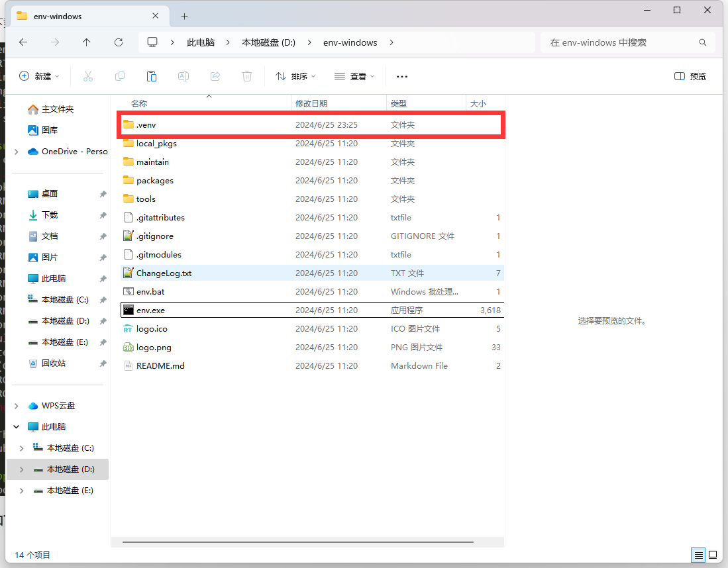Viewport: 728px width, 568px height.
Task: Open the more options ellipsis menu
Action: point(402,77)
